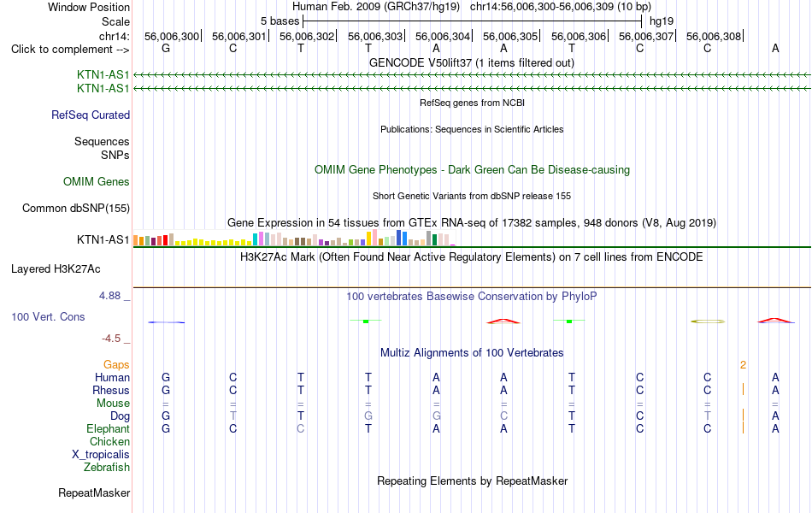812x513 pixels.
Task: Open the upper KTN1-AS1 GENCODE transcript label
Action: pos(103,75)
